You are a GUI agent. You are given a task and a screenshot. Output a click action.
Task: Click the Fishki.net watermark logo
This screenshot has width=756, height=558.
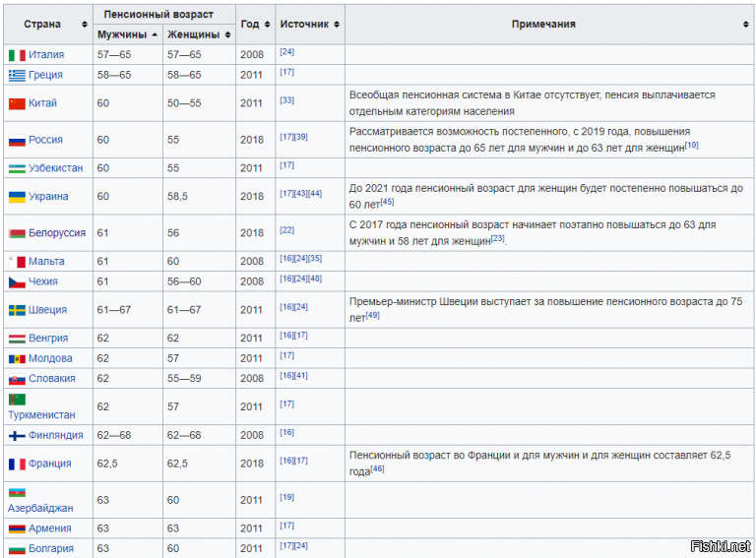tap(721, 545)
